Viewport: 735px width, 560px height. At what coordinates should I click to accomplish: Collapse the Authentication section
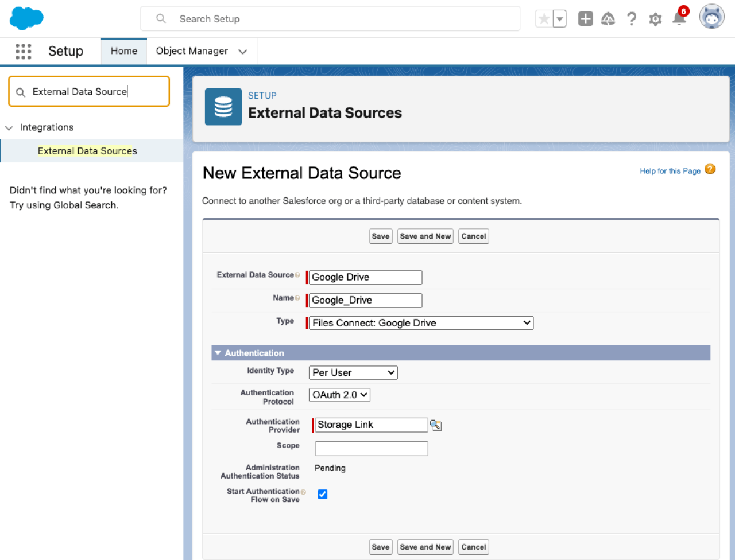tap(218, 353)
